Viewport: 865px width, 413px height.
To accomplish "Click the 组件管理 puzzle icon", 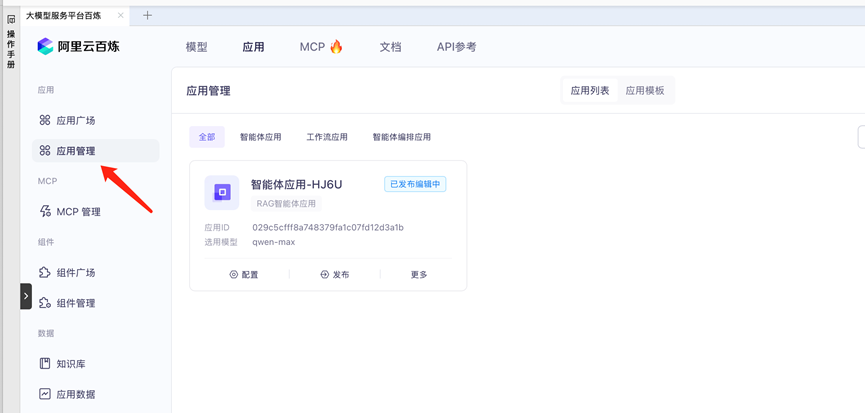I will coord(45,303).
